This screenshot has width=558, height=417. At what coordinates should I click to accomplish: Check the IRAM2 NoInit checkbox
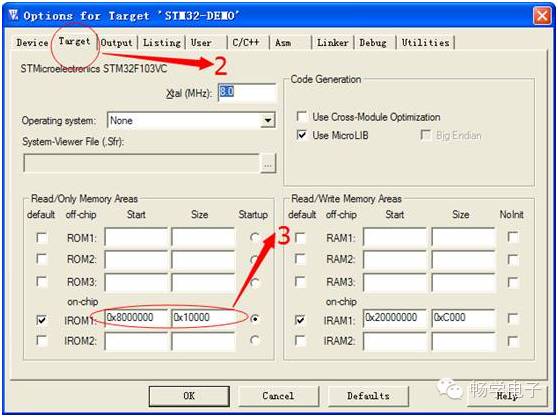pos(512,341)
